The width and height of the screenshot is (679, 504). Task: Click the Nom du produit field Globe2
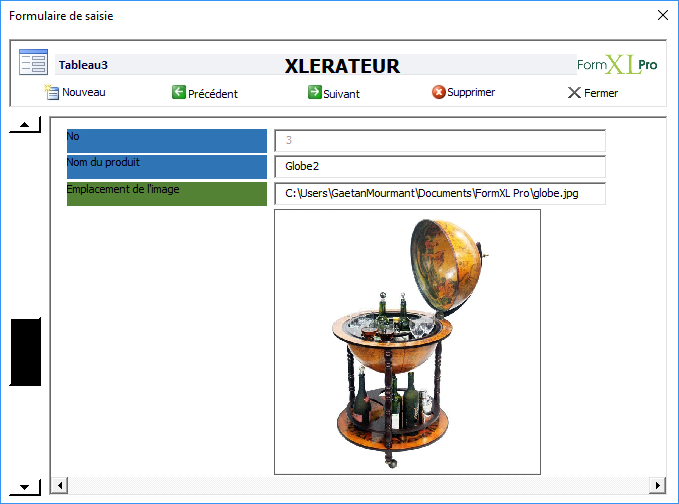click(440, 166)
